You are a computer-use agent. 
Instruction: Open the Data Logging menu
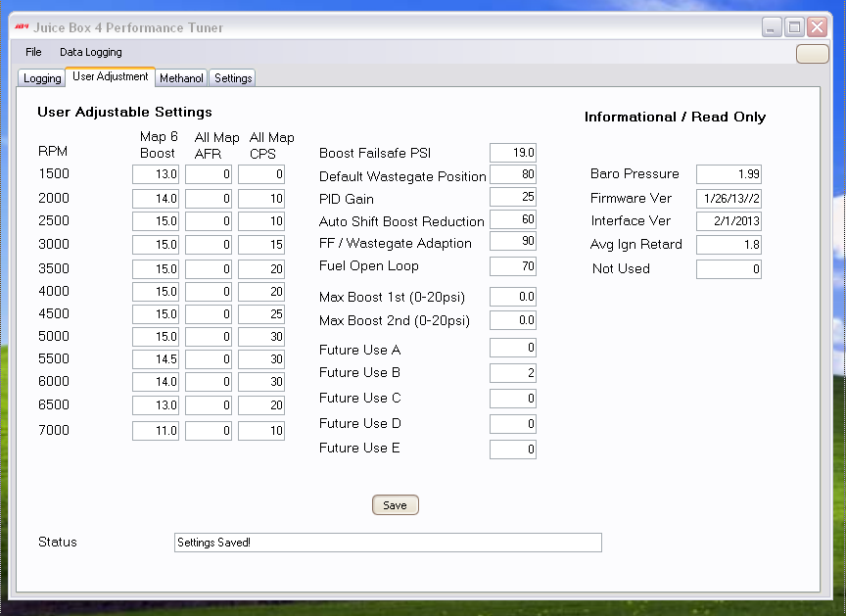[91, 52]
